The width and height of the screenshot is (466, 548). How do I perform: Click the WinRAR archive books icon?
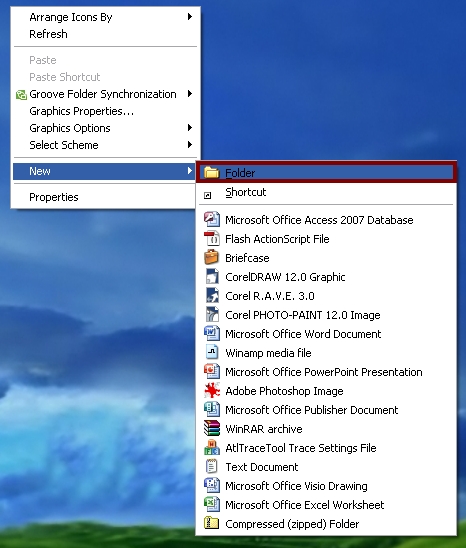pyautogui.click(x=212, y=428)
